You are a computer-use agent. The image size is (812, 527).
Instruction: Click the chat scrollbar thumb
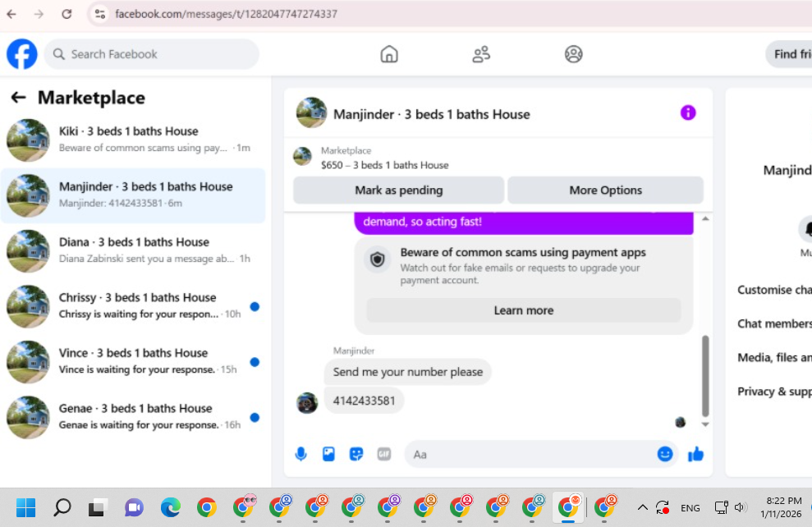tap(705, 376)
